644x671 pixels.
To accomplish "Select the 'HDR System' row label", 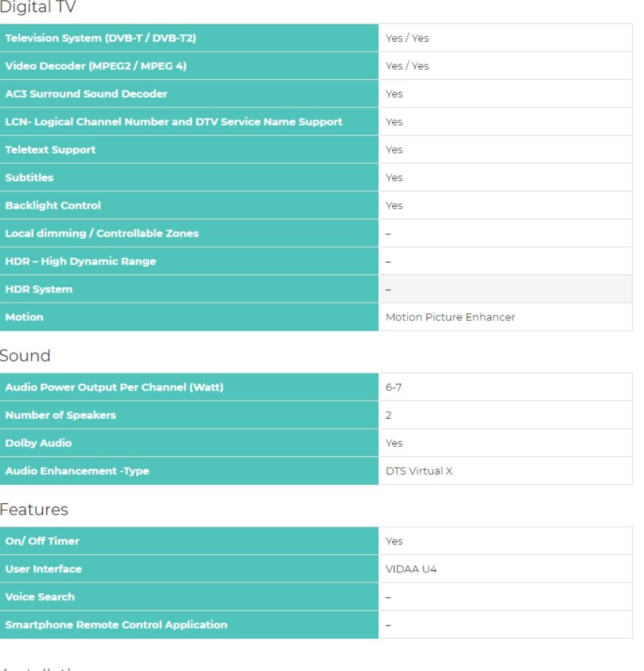I will (x=39, y=289).
